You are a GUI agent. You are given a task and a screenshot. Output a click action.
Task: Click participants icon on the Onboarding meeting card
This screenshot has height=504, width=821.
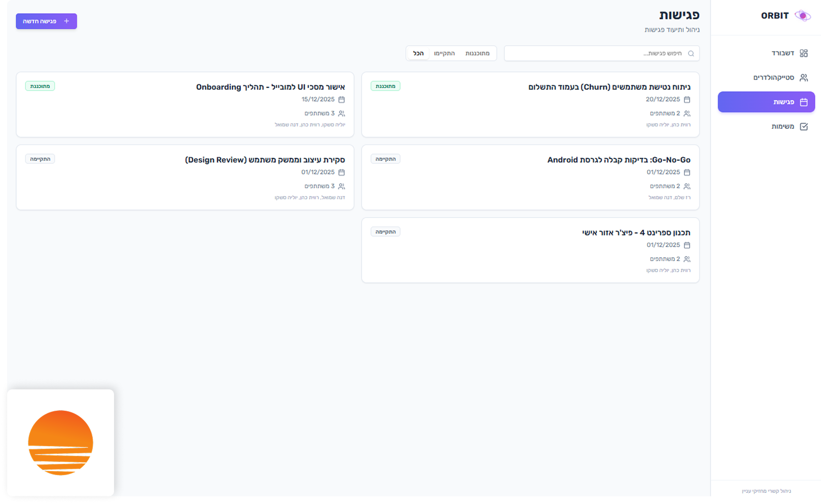click(341, 114)
